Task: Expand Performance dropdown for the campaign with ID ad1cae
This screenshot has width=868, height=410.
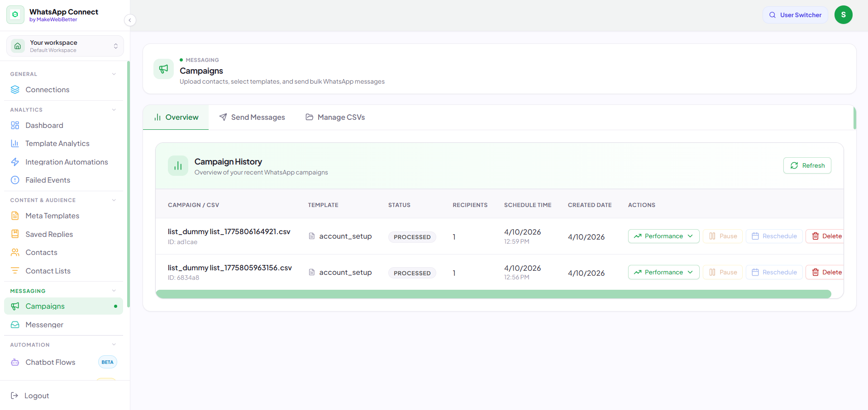Action: pyautogui.click(x=663, y=236)
